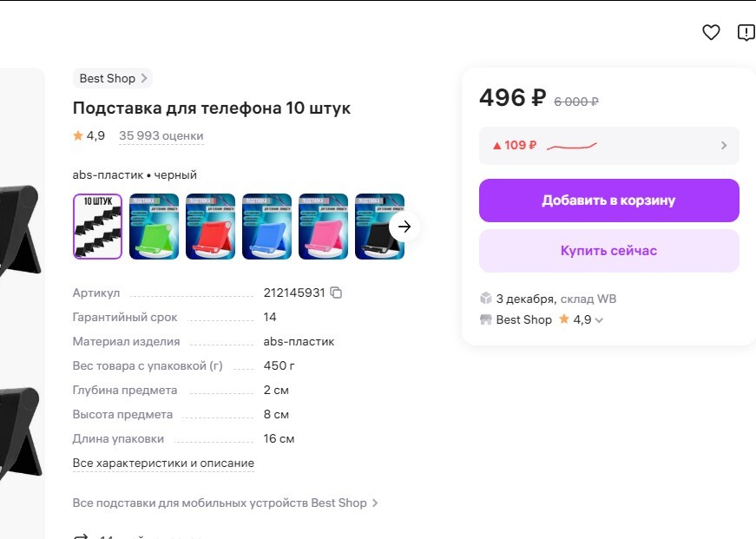Viewport: 756px width, 539px height.
Task: Click the star rating 4,9 icon
Action: [78, 135]
